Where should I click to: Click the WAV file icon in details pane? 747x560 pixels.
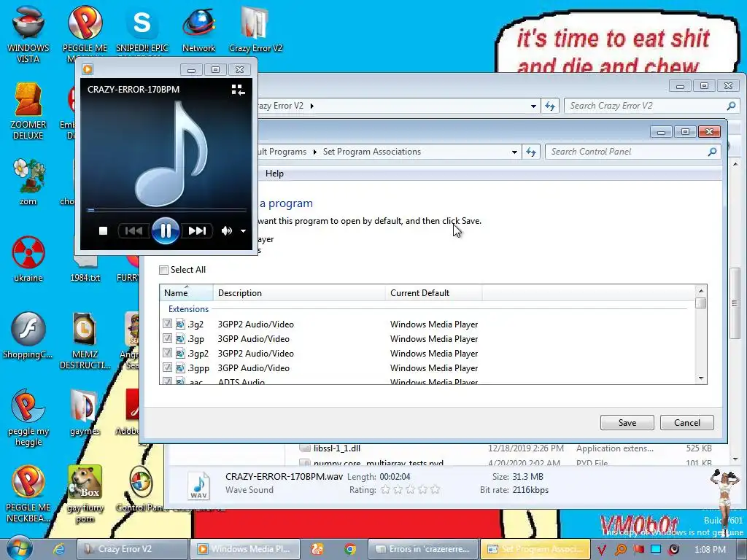tap(198, 485)
